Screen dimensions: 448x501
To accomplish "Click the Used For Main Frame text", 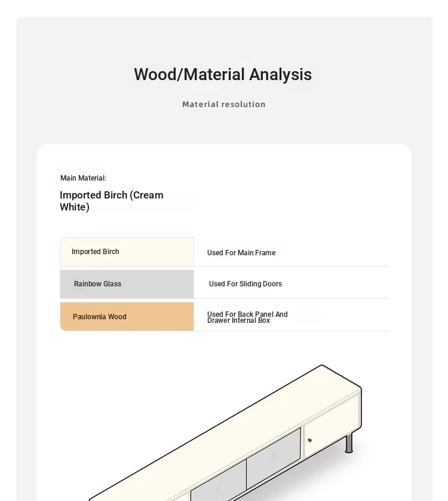I will pyautogui.click(x=241, y=253).
